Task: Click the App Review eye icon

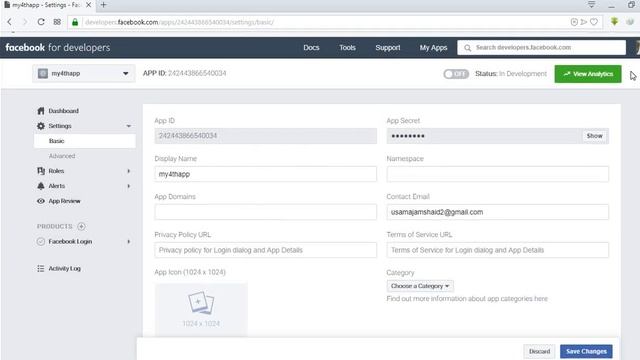Action: (x=41, y=201)
